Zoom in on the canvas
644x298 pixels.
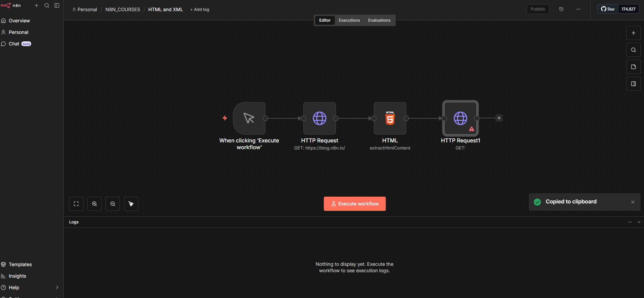point(94,204)
